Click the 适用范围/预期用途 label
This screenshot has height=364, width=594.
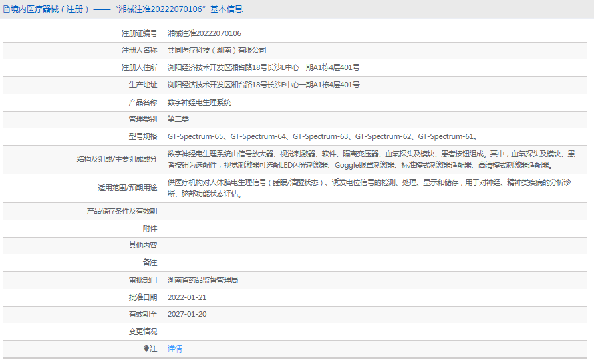pos(127,188)
